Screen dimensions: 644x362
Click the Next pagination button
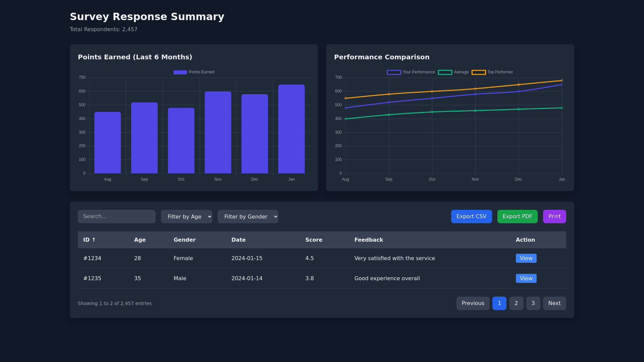click(554, 303)
